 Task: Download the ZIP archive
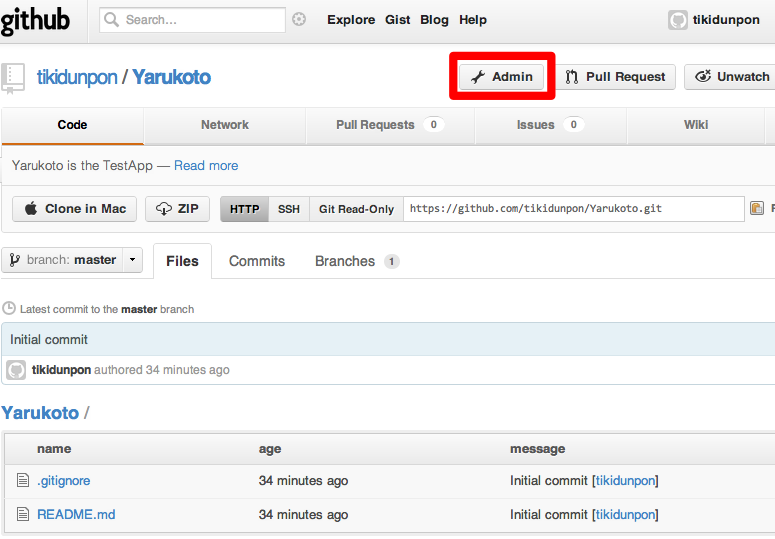coord(177,208)
